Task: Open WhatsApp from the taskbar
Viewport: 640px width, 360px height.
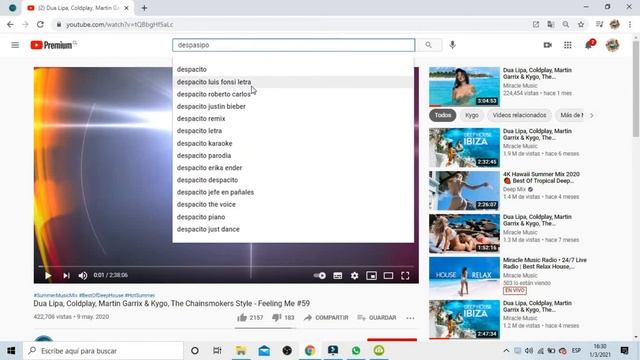Action: tap(356, 351)
